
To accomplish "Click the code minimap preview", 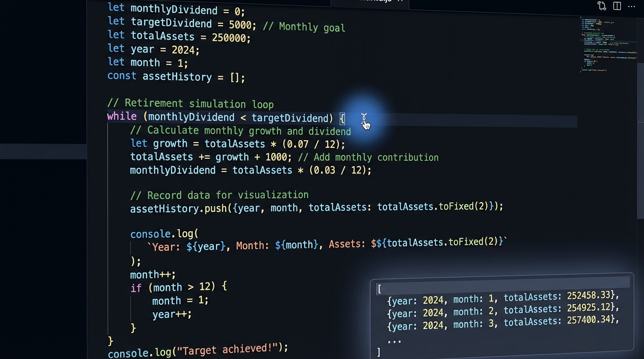I will tap(608, 44).
